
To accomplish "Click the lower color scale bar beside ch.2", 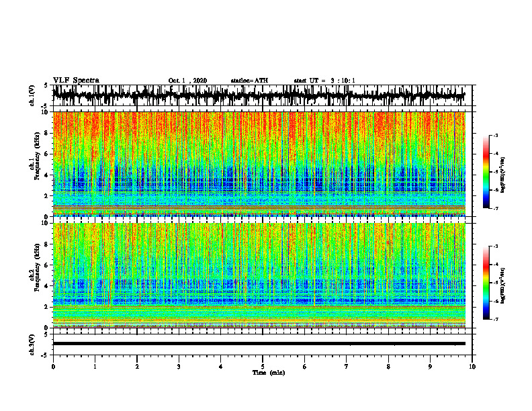I will tap(486, 283).
